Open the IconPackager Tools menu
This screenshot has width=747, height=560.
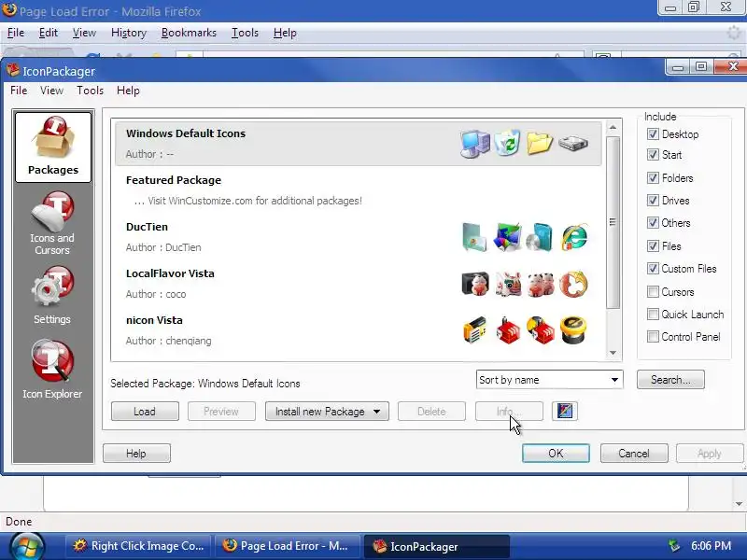[x=90, y=91]
